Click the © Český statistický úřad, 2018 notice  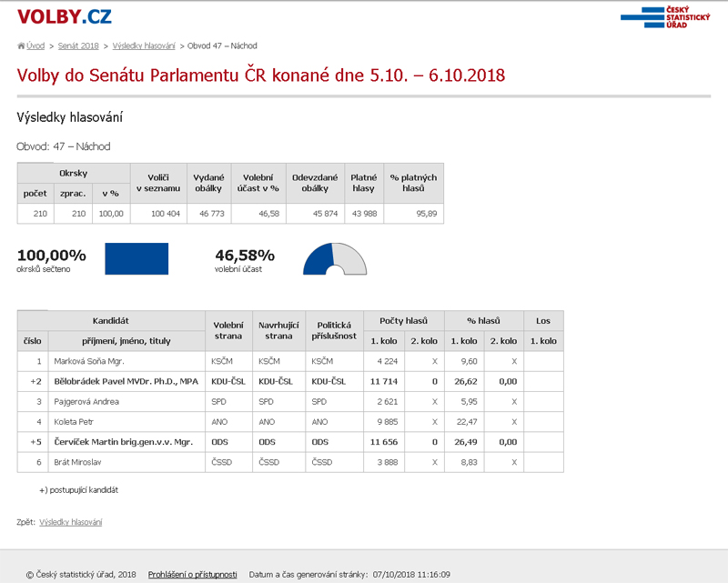coord(81,575)
